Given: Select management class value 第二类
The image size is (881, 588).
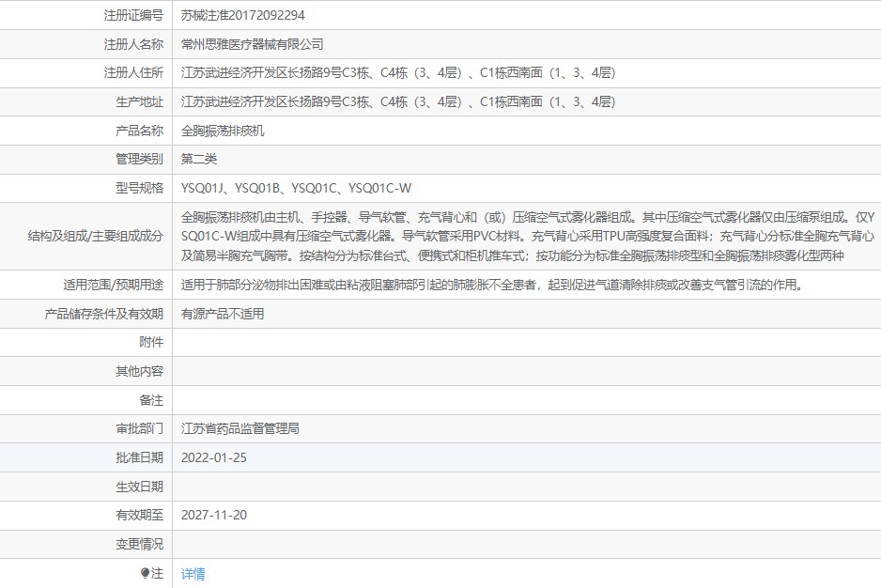Looking at the screenshot, I should click(x=199, y=159).
